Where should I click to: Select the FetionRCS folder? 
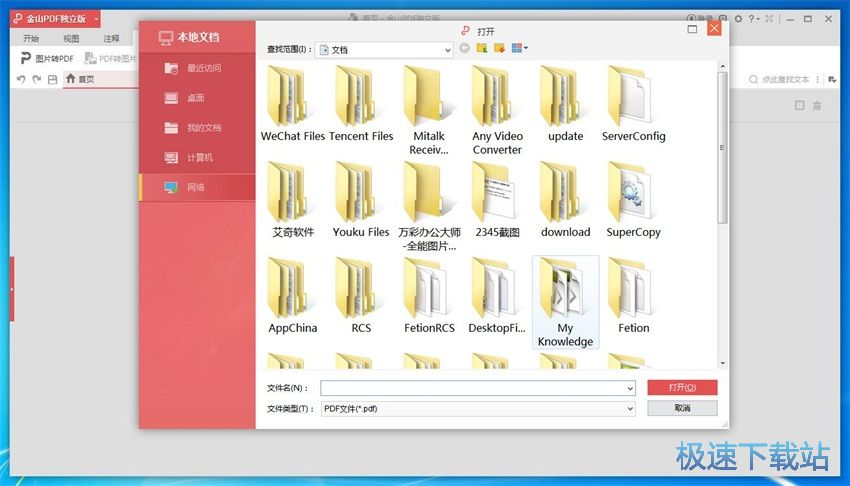tap(429, 295)
